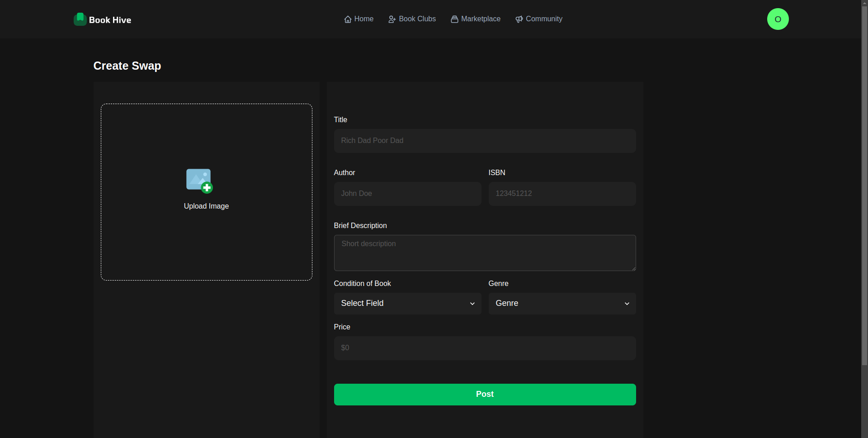Open the Book Clubs section
This screenshot has width=868, height=438.
click(412, 19)
